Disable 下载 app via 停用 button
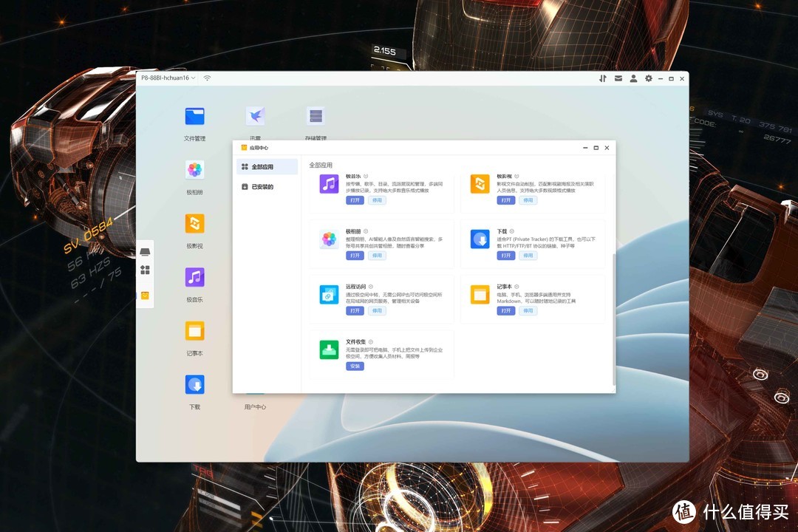Screen dimensions: 798x532 pos(528,256)
